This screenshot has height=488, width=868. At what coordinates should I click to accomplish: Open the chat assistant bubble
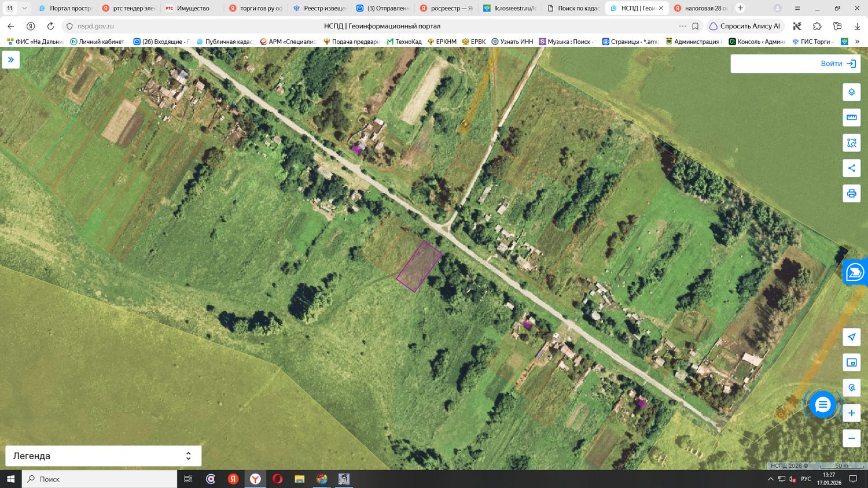click(x=822, y=405)
